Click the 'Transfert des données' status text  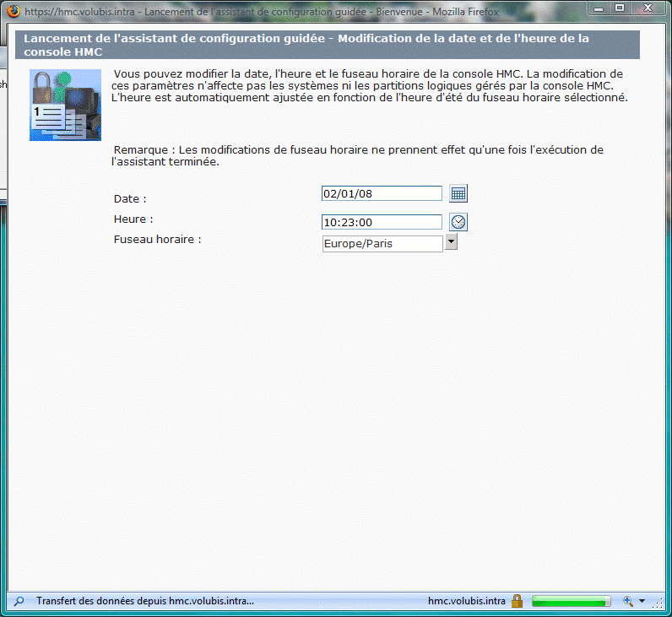pyautogui.click(x=145, y=601)
